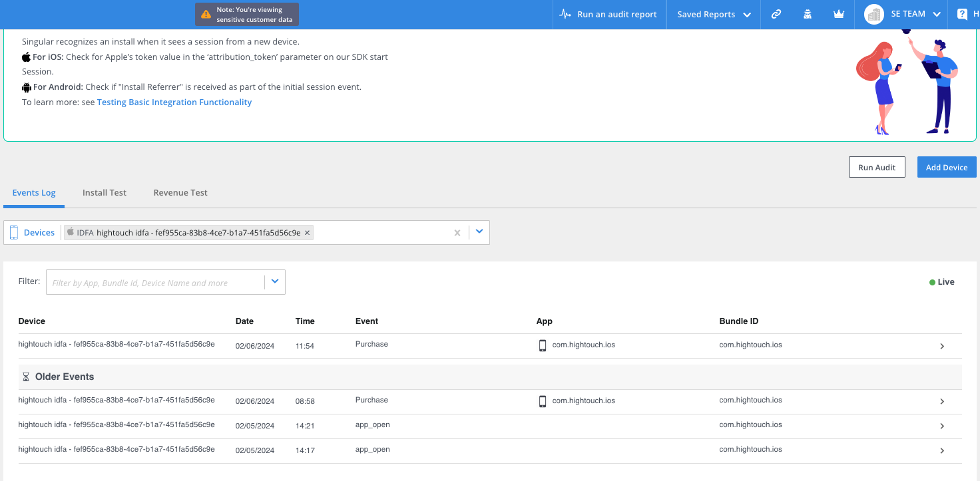Viewport: 980px width, 481px height.
Task: Click the green Live status indicator
Action: (941, 282)
